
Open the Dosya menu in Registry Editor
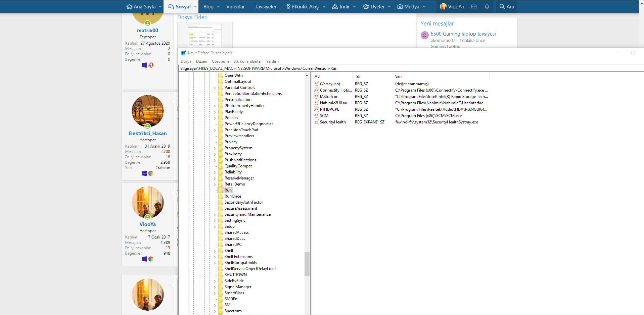pyautogui.click(x=186, y=61)
